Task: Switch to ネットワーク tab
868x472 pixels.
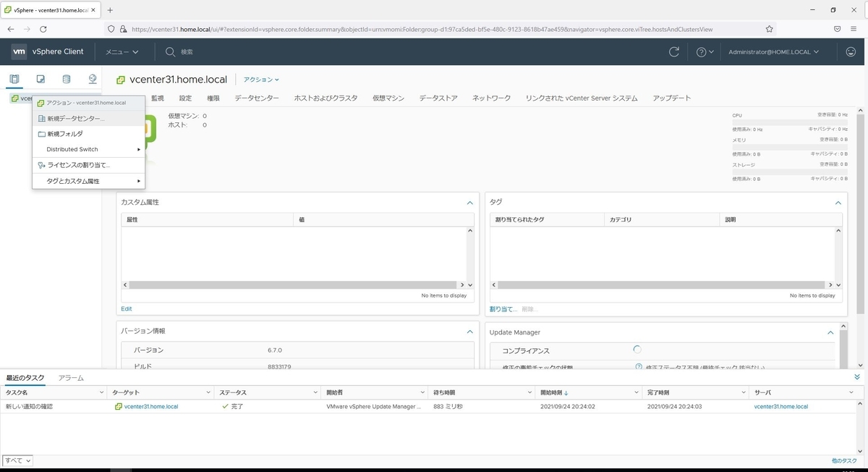Action: pyautogui.click(x=492, y=98)
